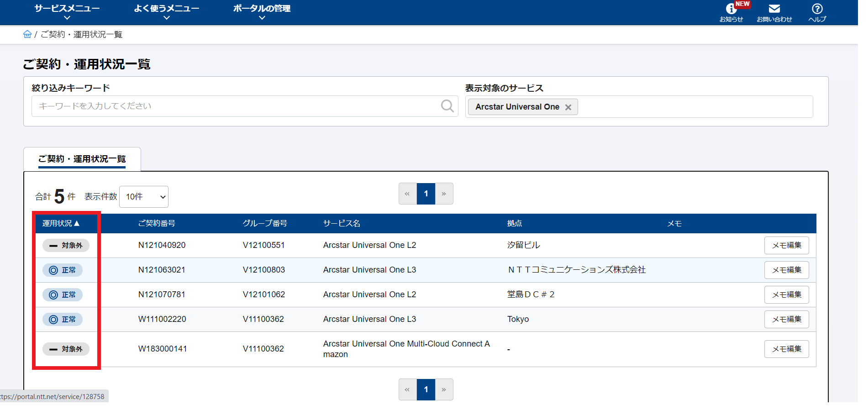Image resolution: width=868 pixels, height=410 pixels.
Task: Expand the サービスメニュー dropdown
Action: 67,12
